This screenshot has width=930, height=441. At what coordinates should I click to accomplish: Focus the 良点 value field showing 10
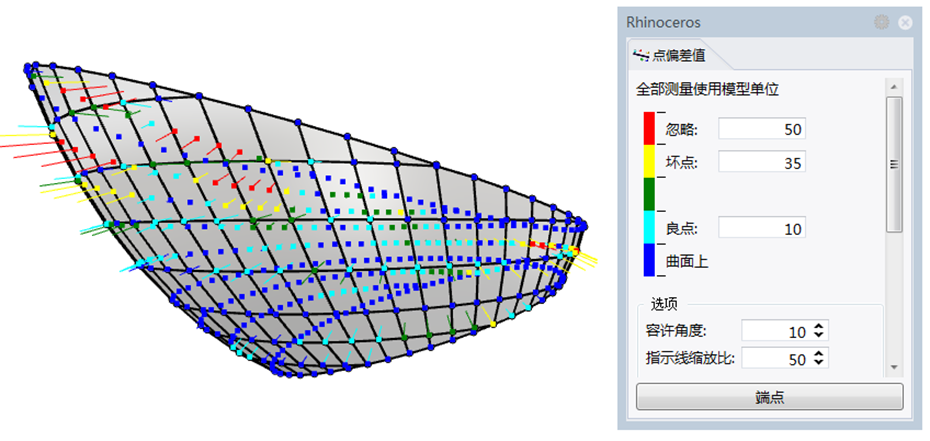point(761,229)
